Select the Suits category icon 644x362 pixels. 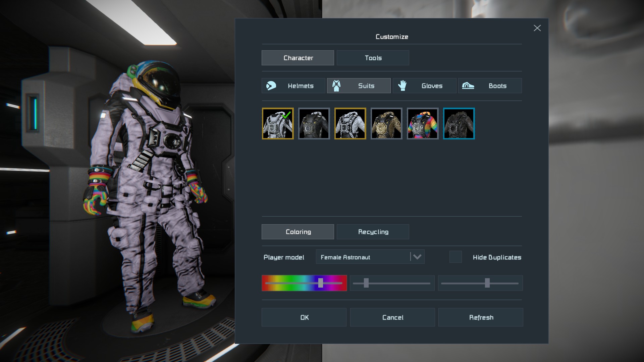point(336,86)
